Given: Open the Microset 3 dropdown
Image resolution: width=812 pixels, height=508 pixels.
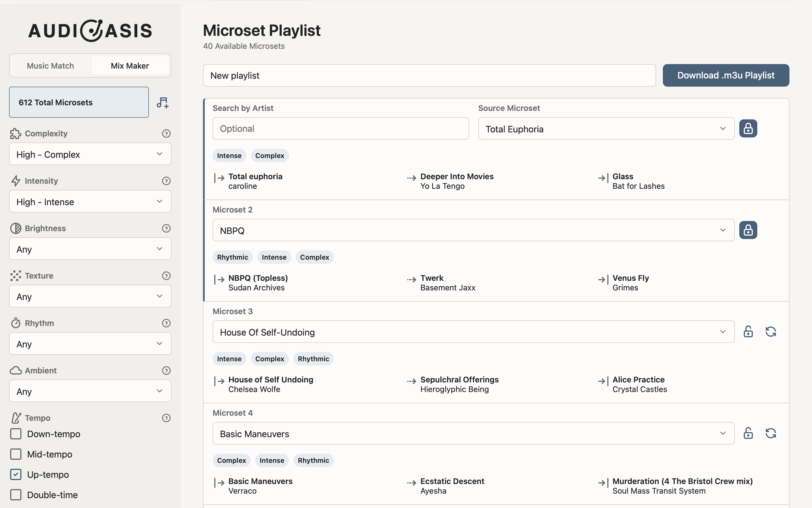Looking at the screenshot, I should coord(473,332).
